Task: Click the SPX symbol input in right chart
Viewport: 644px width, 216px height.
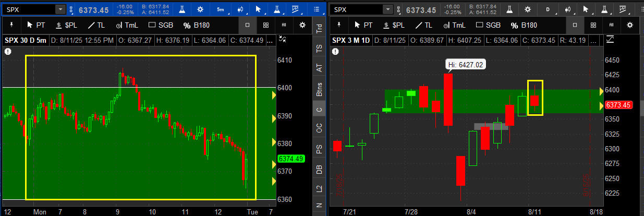Action: pyautogui.click(x=357, y=9)
